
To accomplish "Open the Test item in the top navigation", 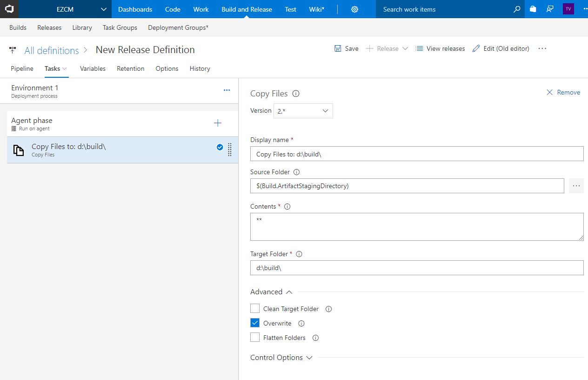I will click(x=290, y=9).
